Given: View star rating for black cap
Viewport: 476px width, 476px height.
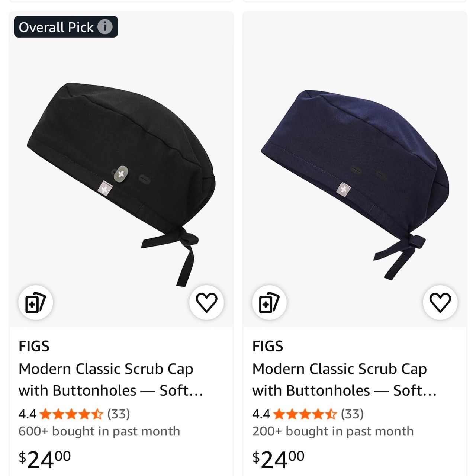Looking at the screenshot, I should [71, 414].
